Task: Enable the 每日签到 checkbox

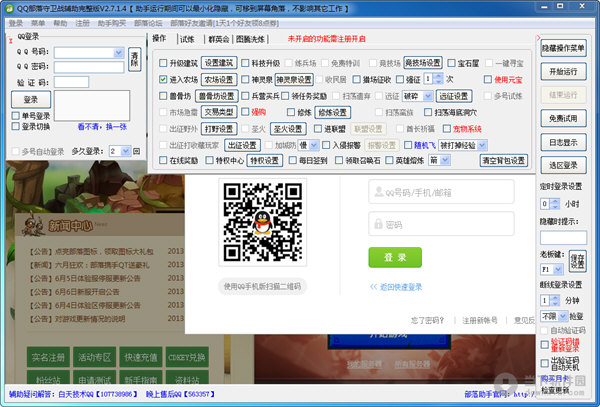Action: (293, 160)
